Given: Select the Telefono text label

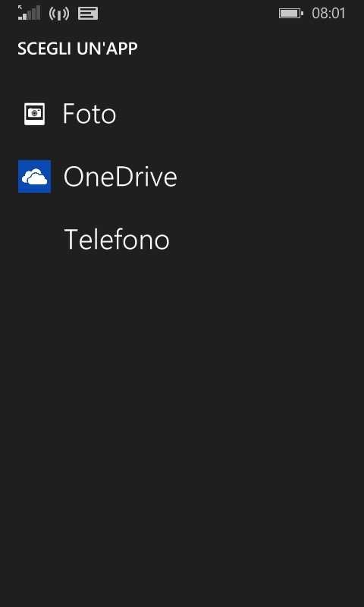Looking at the screenshot, I should point(117,239).
